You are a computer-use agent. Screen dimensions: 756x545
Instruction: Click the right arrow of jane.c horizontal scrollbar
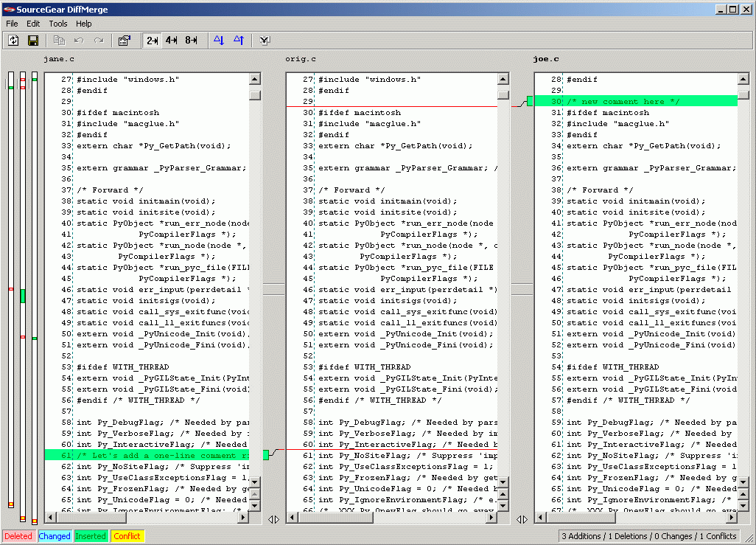[x=243, y=518]
